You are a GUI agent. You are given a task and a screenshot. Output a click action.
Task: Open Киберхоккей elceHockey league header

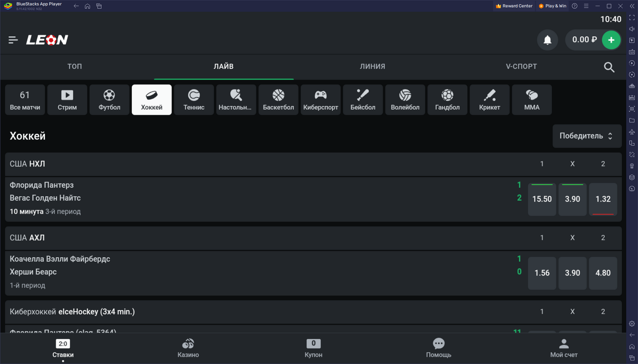(x=313, y=312)
